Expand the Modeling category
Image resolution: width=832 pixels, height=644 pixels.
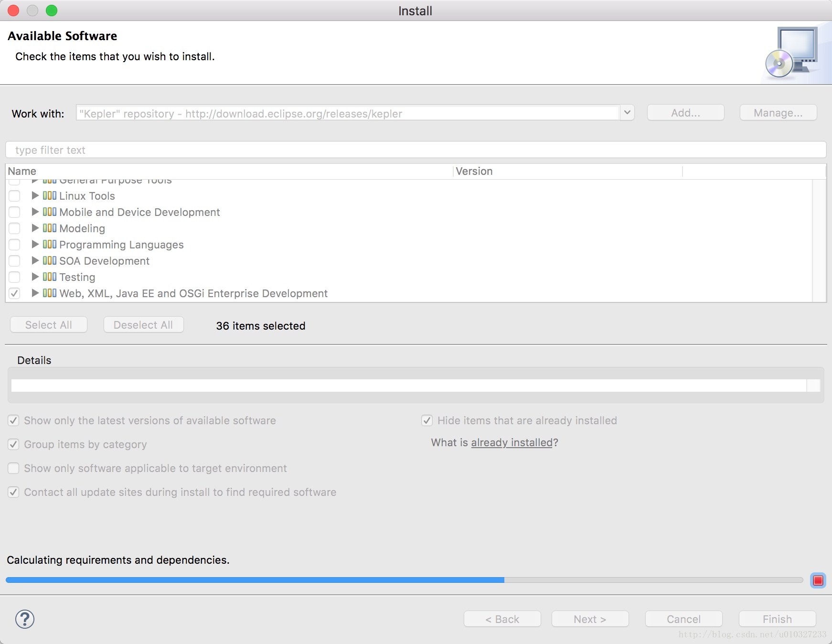pyautogui.click(x=35, y=228)
